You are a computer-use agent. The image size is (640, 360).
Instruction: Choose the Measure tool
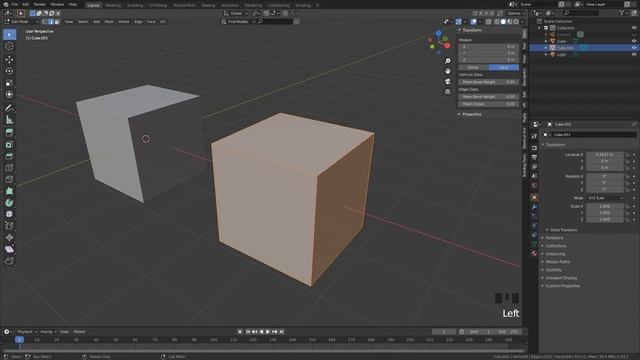click(9, 120)
